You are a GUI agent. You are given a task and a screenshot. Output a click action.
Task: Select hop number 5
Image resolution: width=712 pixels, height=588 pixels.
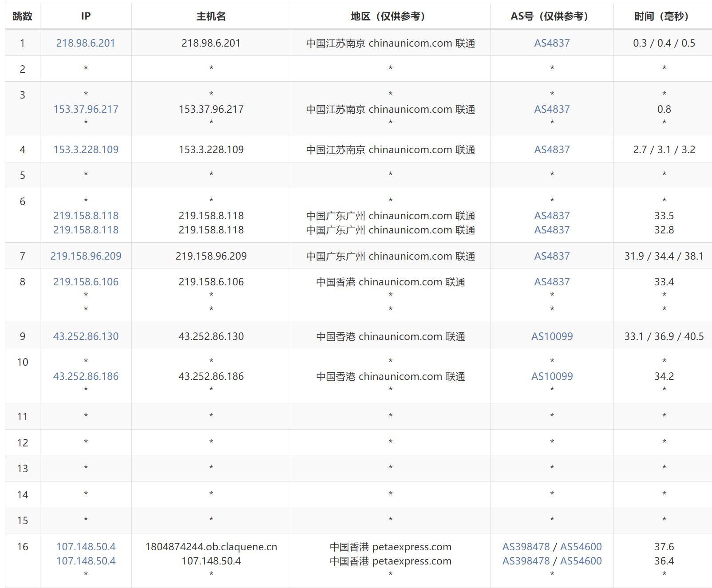tap(23, 175)
